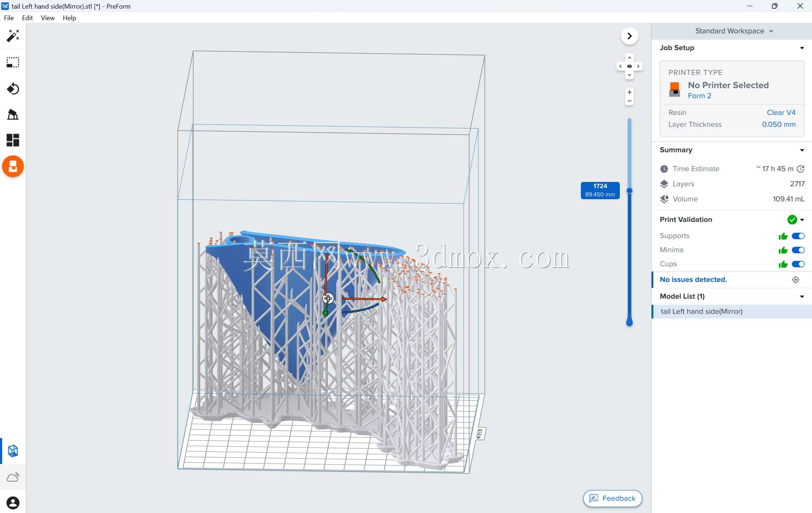
Task: Open the View menu
Action: click(48, 18)
